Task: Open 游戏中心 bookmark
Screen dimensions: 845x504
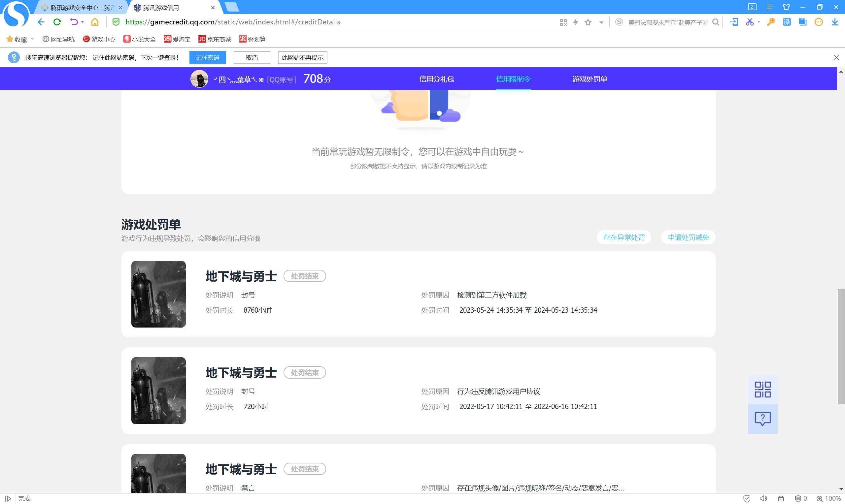Action: [x=99, y=39]
